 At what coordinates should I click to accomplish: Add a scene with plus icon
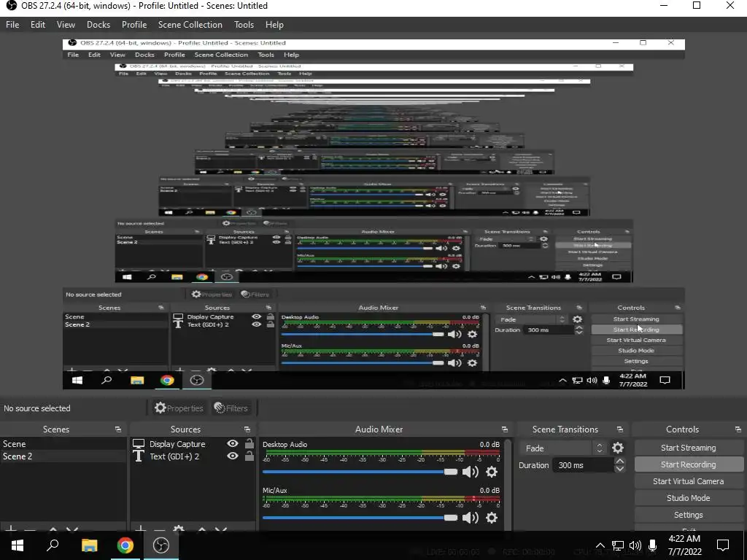pyautogui.click(x=11, y=529)
